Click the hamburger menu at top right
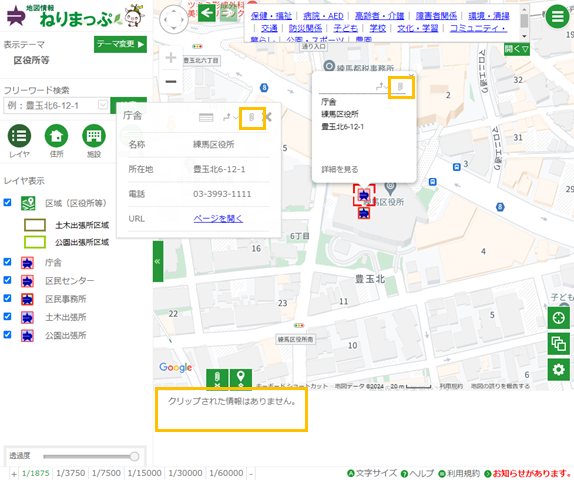This screenshot has height=480, width=574. pos(557,16)
